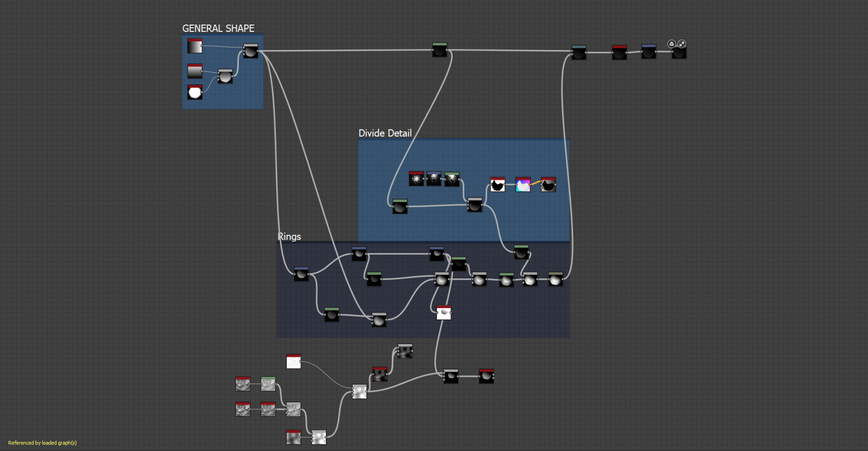Click the 3D view badge above the final node
The height and width of the screenshot is (451, 868).
(671, 44)
